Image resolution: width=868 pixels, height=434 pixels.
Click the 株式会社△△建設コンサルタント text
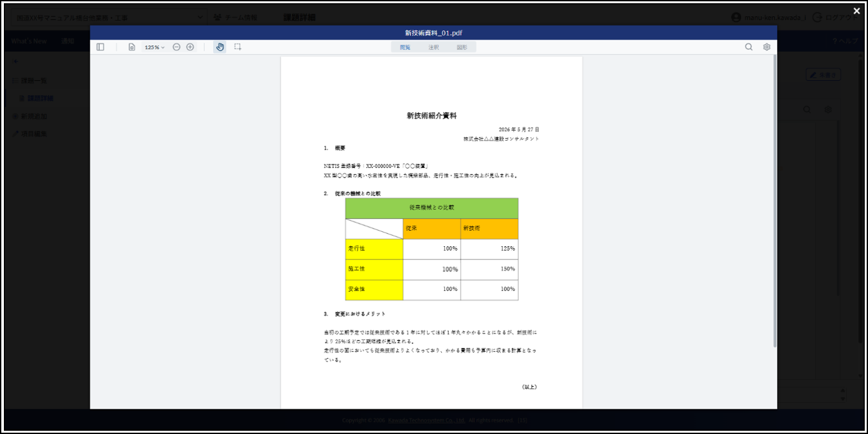501,139
